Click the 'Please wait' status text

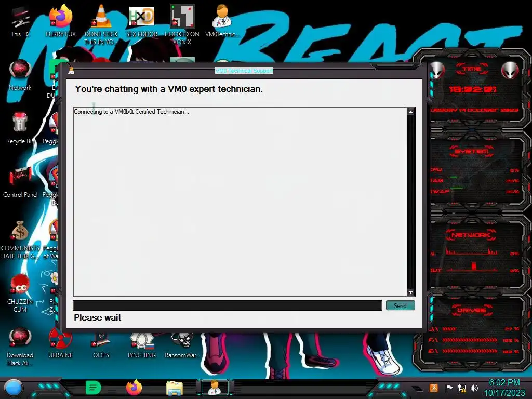(x=97, y=317)
